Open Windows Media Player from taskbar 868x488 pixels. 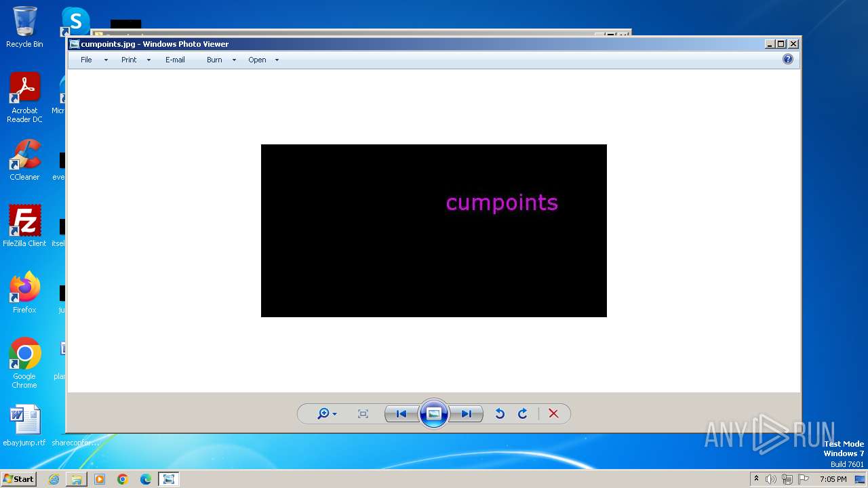click(100, 479)
